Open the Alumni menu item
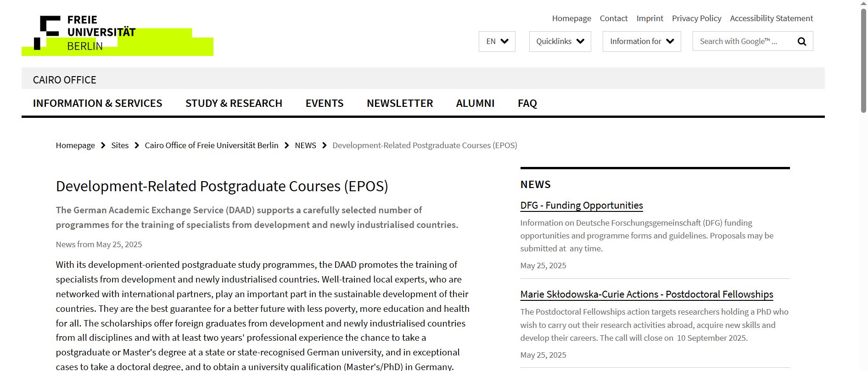 pos(475,103)
